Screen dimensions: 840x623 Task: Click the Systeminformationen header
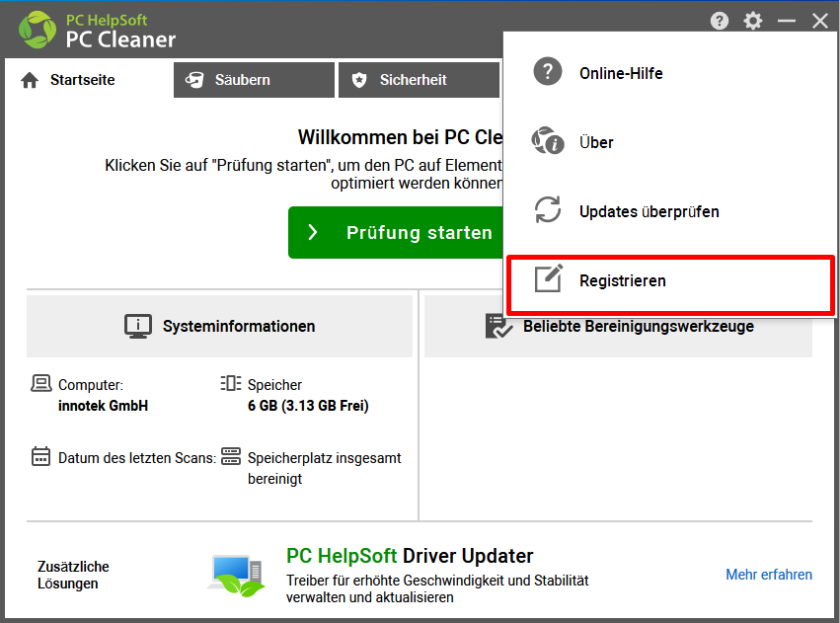point(220,326)
